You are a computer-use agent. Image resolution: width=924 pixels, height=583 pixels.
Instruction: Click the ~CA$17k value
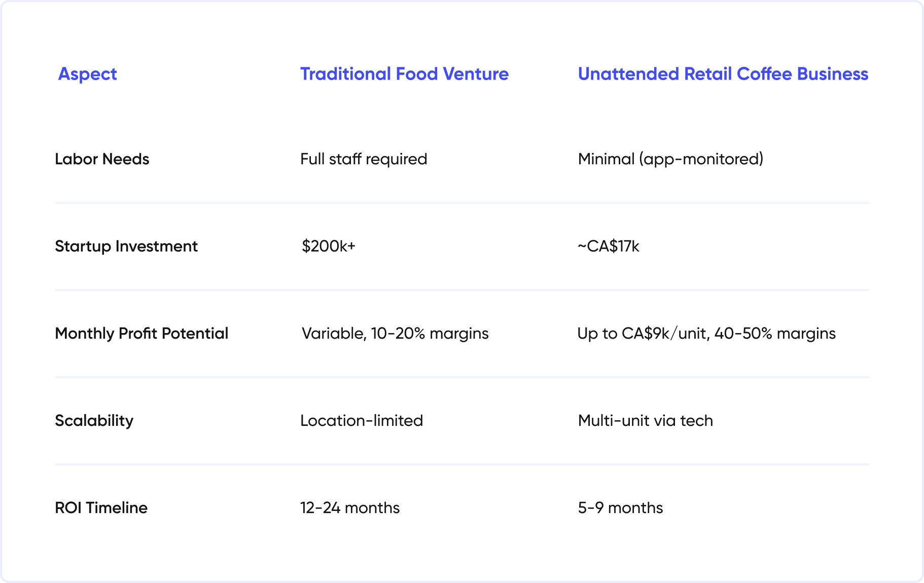tap(608, 246)
